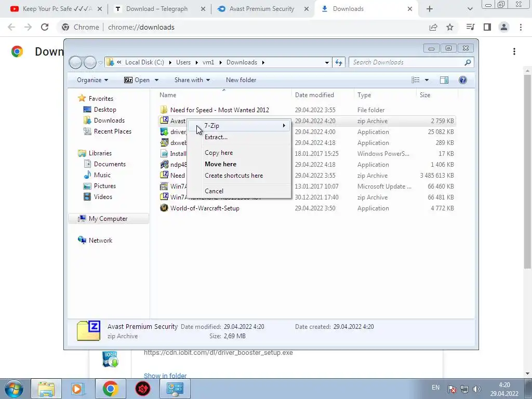Select the Avast zip archive icon
The image size is (532, 399).
click(x=164, y=121)
